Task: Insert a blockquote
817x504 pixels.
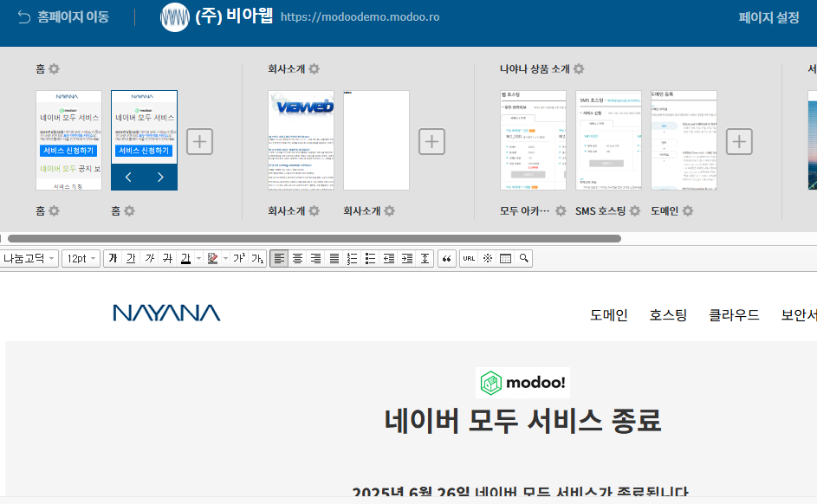Action: pos(446,258)
